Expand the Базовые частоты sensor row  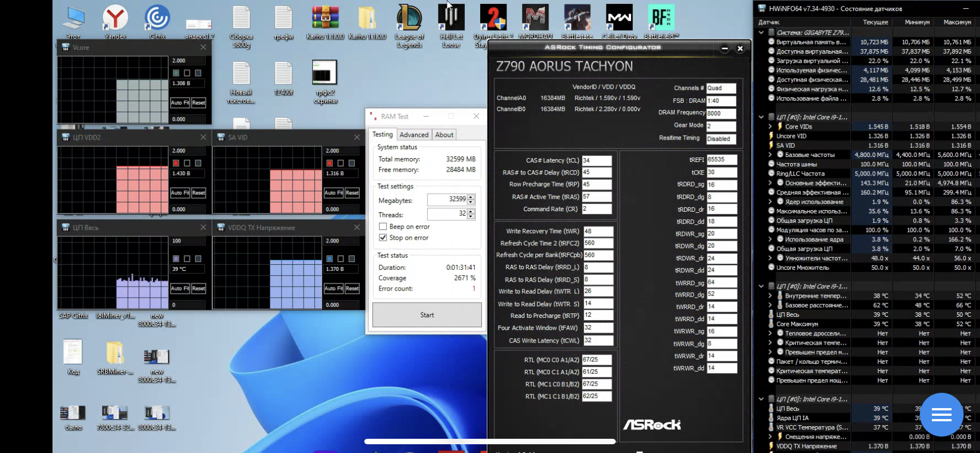[770, 155]
